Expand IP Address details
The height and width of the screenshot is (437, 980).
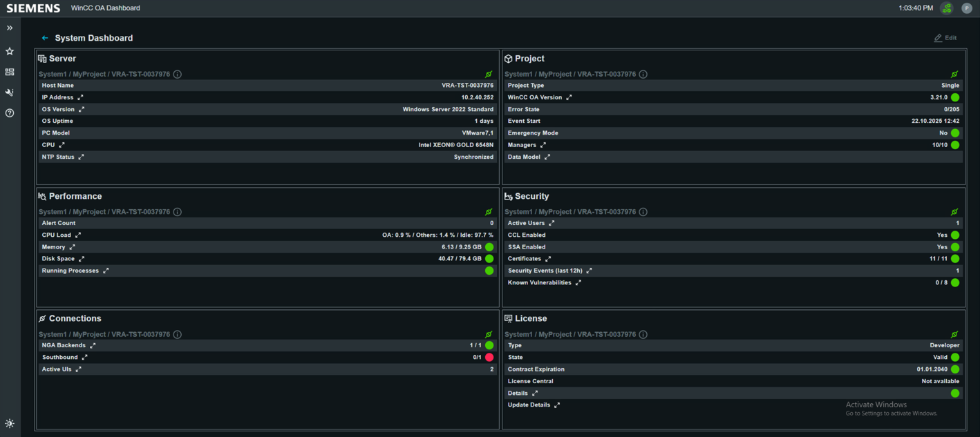point(80,98)
